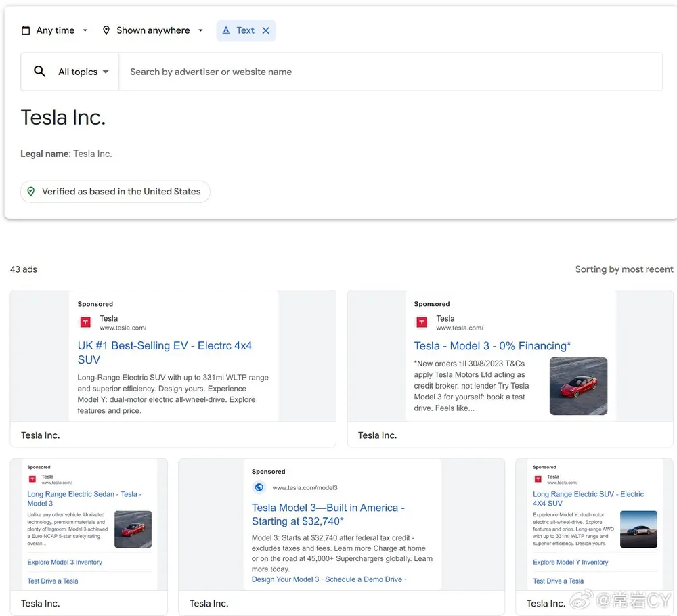
Task: Click the Verified as based in United States chip
Action: (115, 192)
